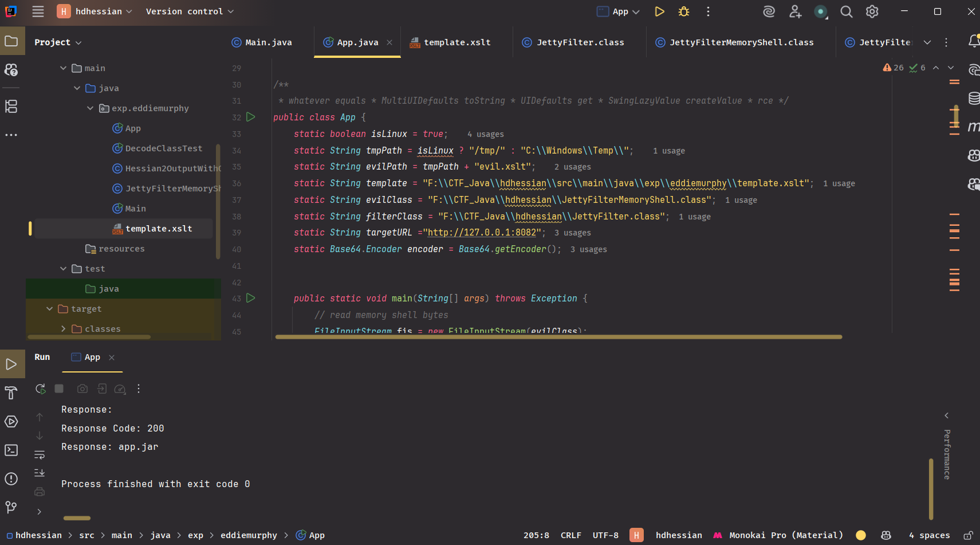Close the App run tab
Viewport: 980px width, 545px height.
point(112,358)
